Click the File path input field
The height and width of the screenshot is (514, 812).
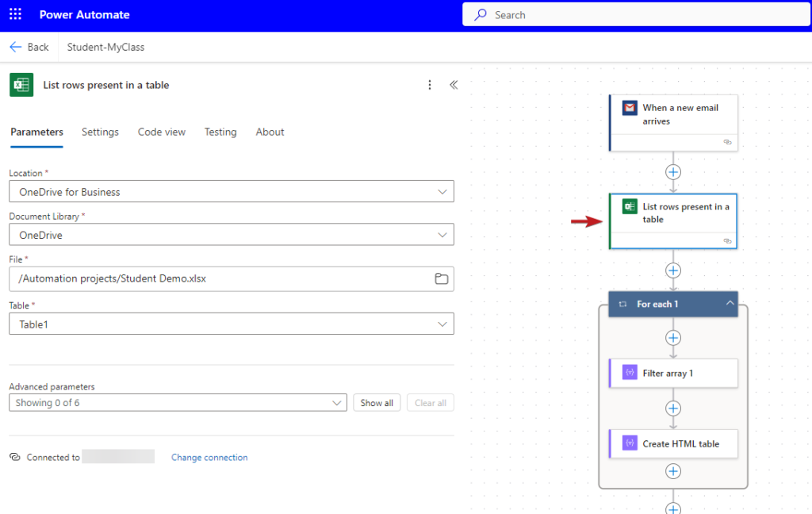(x=232, y=278)
